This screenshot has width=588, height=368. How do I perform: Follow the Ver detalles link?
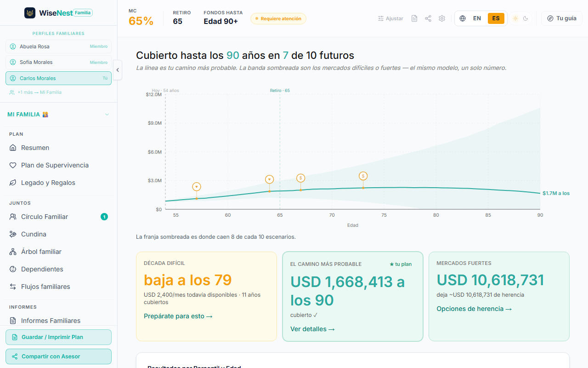(312, 329)
